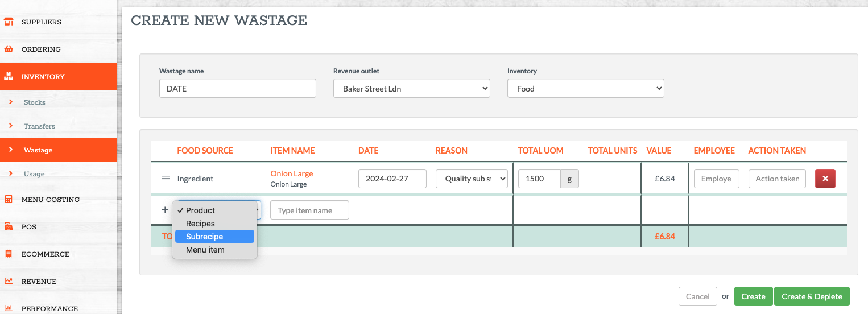Viewport: 868px width, 314px height.
Task: Select Subrecipe from food source list
Action: [x=214, y=237]
